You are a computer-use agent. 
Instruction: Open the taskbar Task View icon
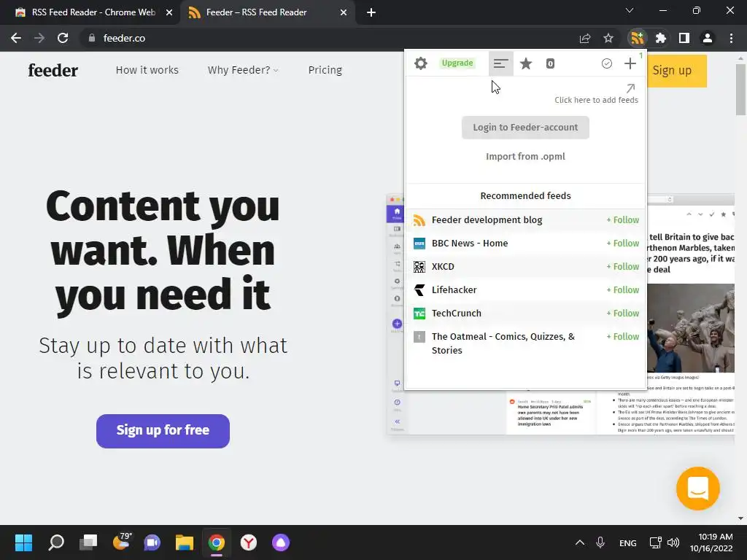pyautogui.click(x=88, y=542)
